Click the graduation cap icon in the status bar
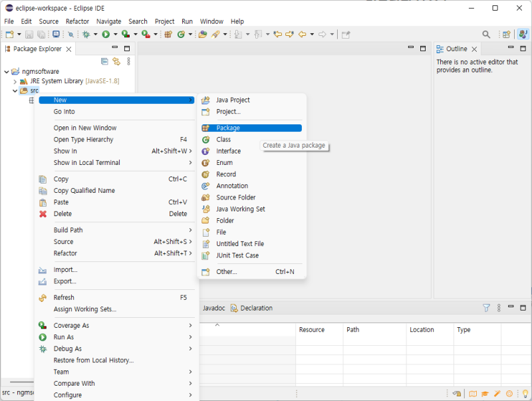 coord(485,394)
